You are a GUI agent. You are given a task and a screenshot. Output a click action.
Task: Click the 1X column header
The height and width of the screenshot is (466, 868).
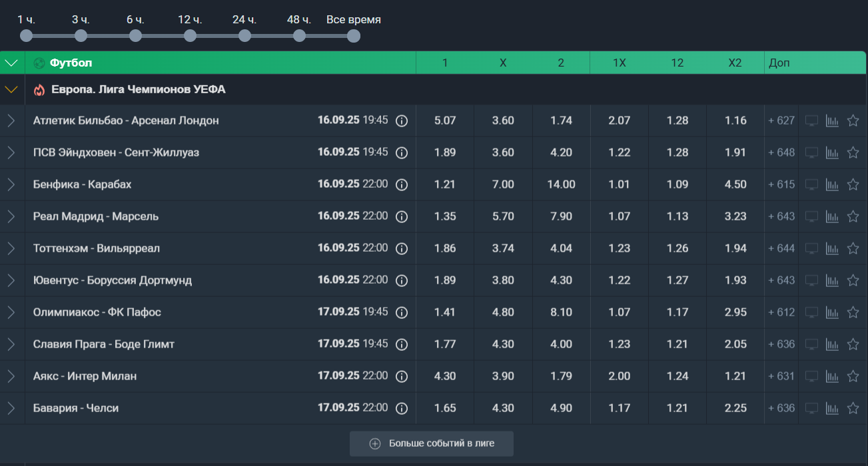[x=619, y=63]
